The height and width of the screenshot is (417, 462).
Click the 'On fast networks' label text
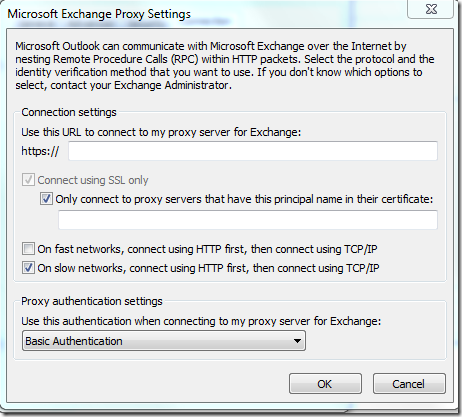point(207,249)
